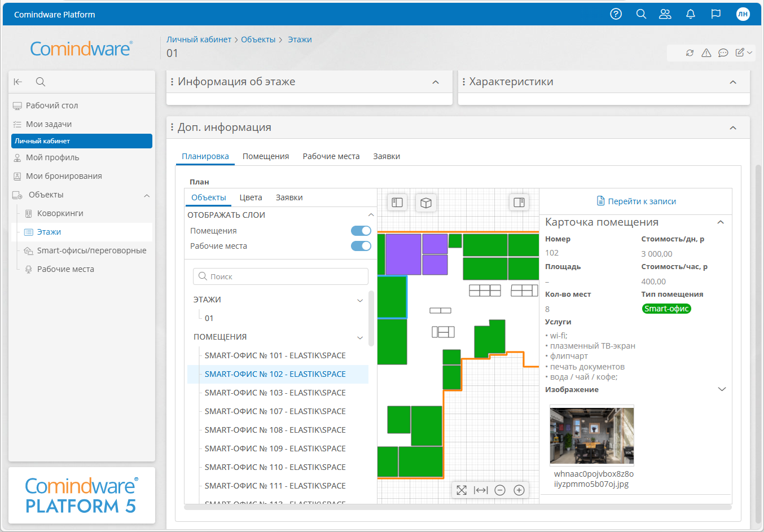The image size is (764, 532).
Task: Toggle the right panel on the floor plan
Action: click(x=519, y=203)
